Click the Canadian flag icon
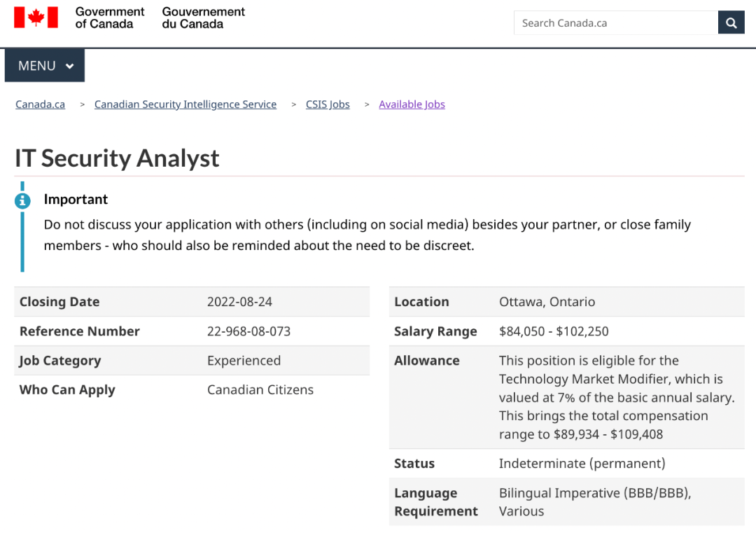The image size is (756, 533). (36, 18)
